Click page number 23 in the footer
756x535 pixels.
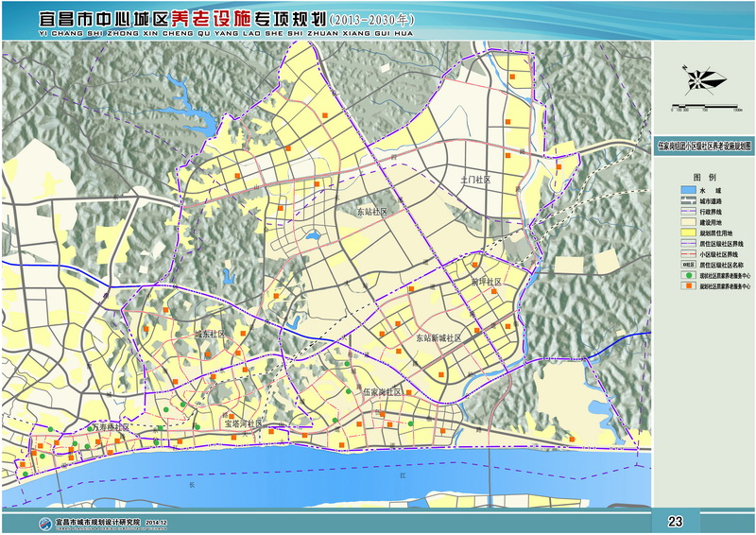pyautogui.click(x=675, y=522)
